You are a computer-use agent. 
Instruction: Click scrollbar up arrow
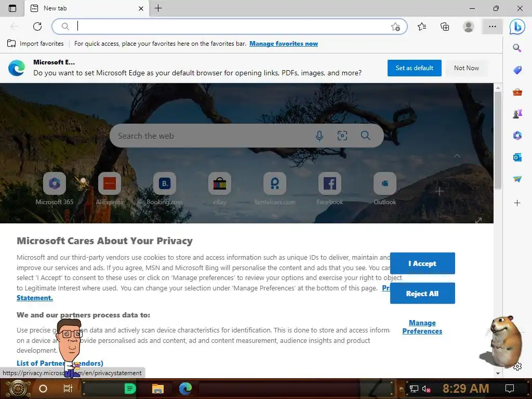[498, 87]
